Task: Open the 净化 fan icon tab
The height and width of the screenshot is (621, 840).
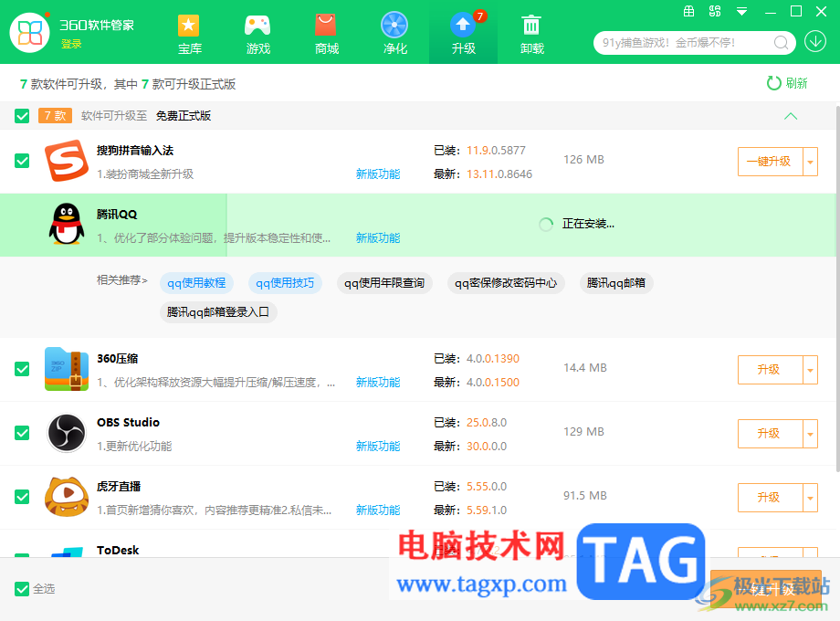Action: click(x=394, y=34)
